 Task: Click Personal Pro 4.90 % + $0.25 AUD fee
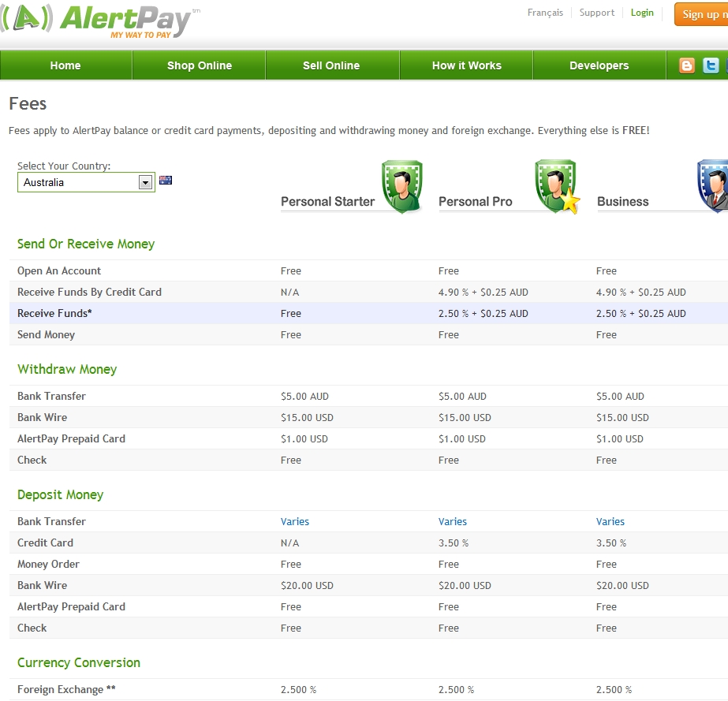[483, 292]
